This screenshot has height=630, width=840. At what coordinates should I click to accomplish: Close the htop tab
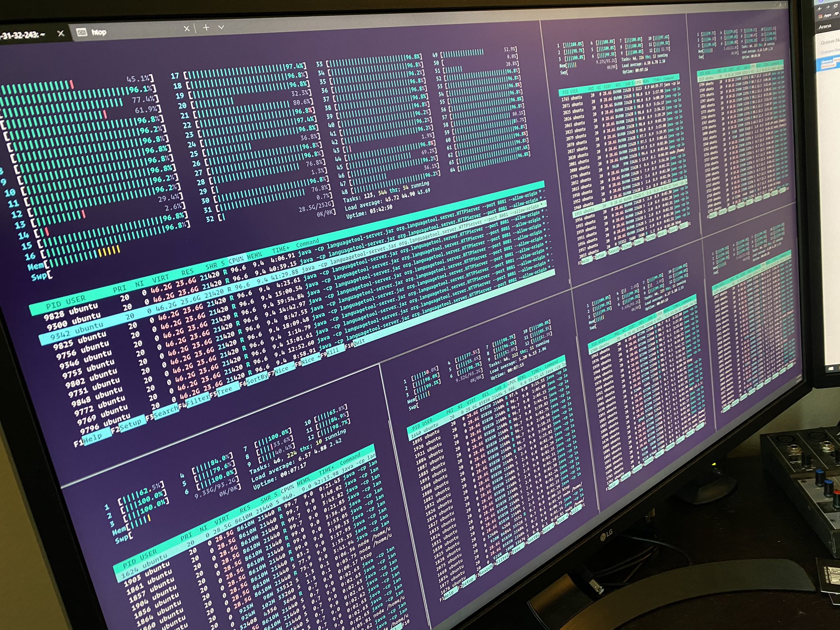point(187,28)
